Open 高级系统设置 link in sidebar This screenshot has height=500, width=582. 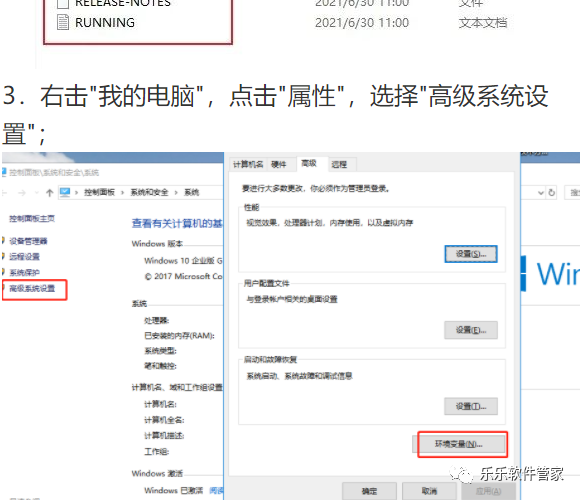32,288
